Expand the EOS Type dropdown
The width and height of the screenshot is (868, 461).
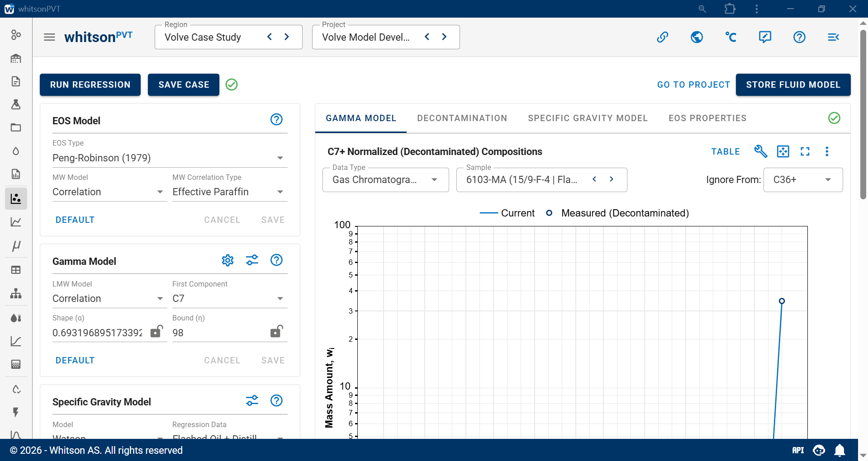[170, 158]
